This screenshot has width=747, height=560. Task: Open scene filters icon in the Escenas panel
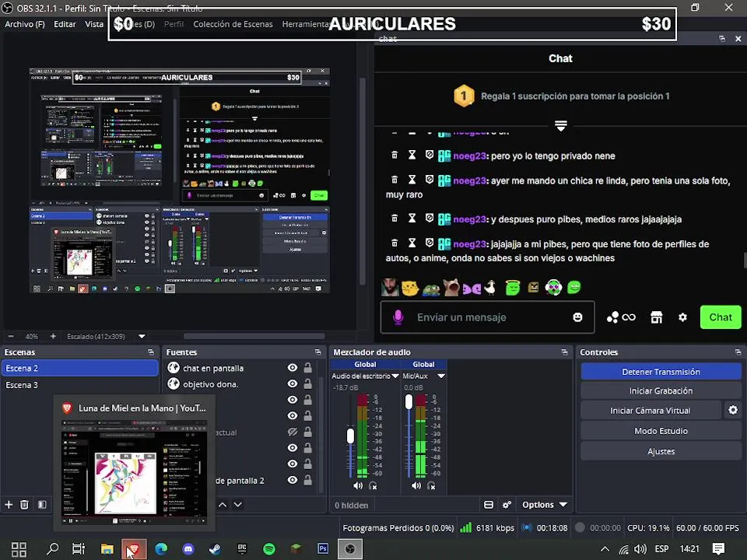click(x=42, y=504)
